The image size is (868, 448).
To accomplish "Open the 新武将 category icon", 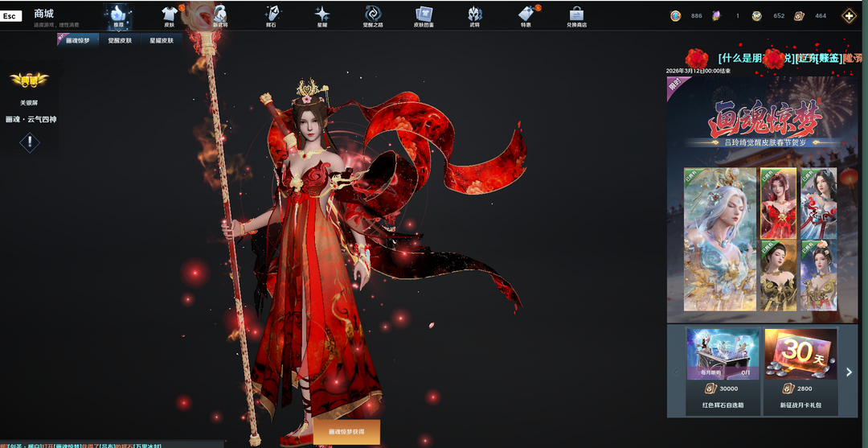I will click(219, 15).
